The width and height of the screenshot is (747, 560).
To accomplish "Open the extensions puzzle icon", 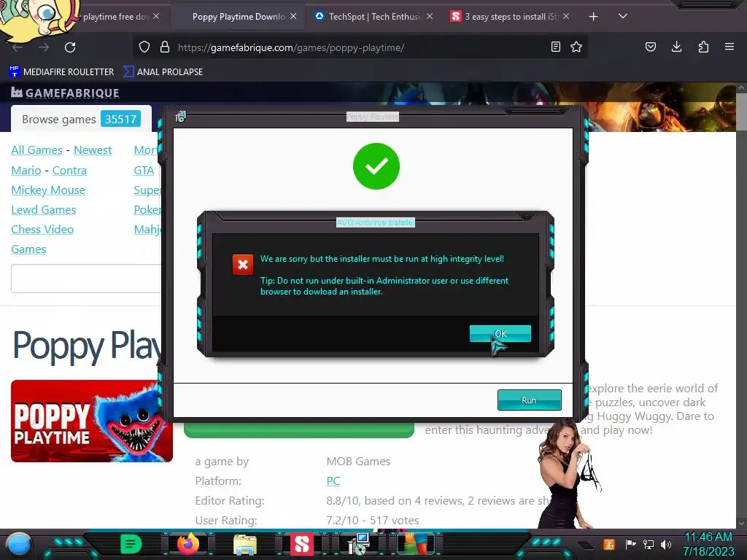I will pos(703,47).
